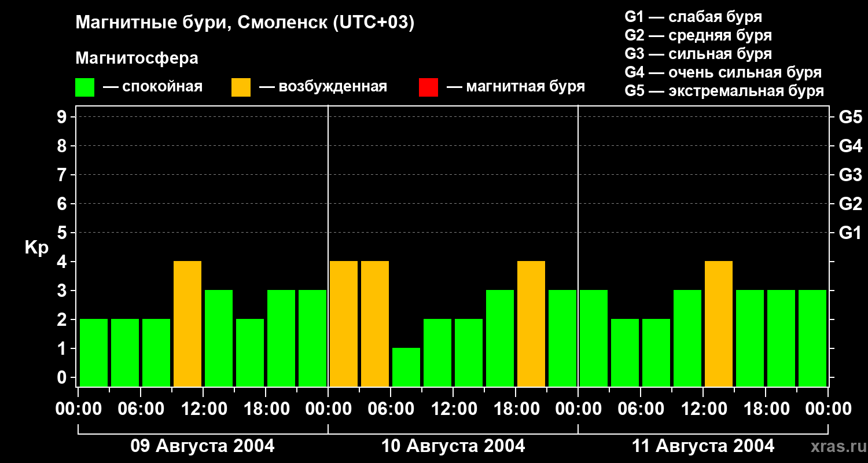868x463 pixels.
Task: Click the green bar at 03:00–06:00 on 11 Августа
Action: point(625,352)
